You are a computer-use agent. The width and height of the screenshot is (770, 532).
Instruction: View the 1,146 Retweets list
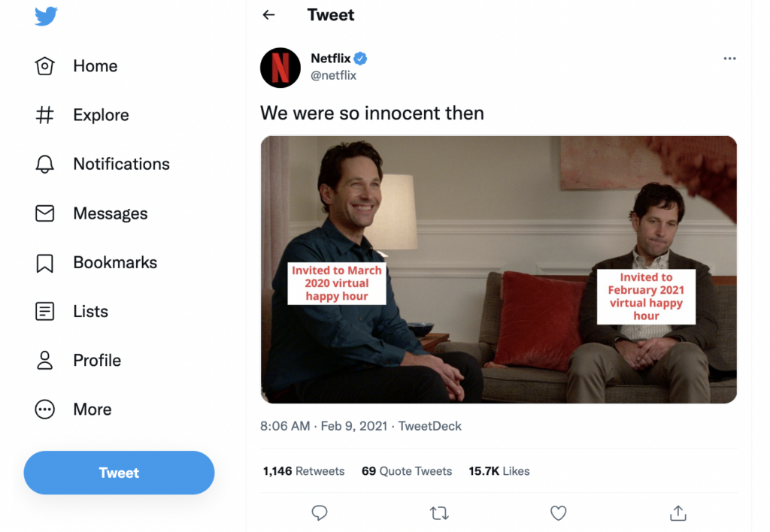point(304,471)
